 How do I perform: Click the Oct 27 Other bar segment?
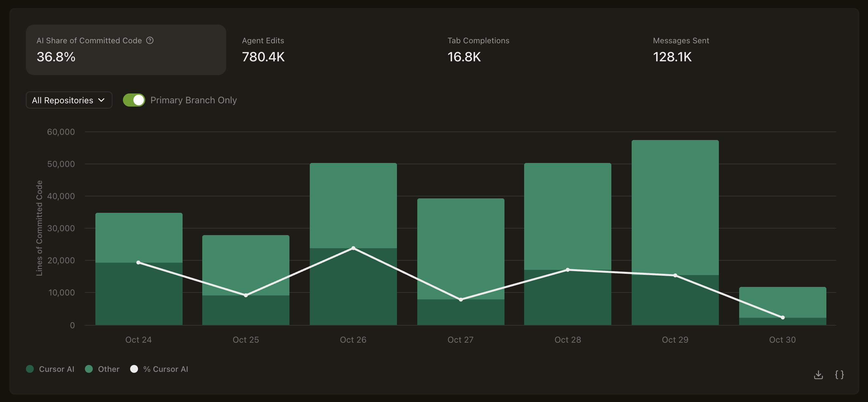coord(461,249)
